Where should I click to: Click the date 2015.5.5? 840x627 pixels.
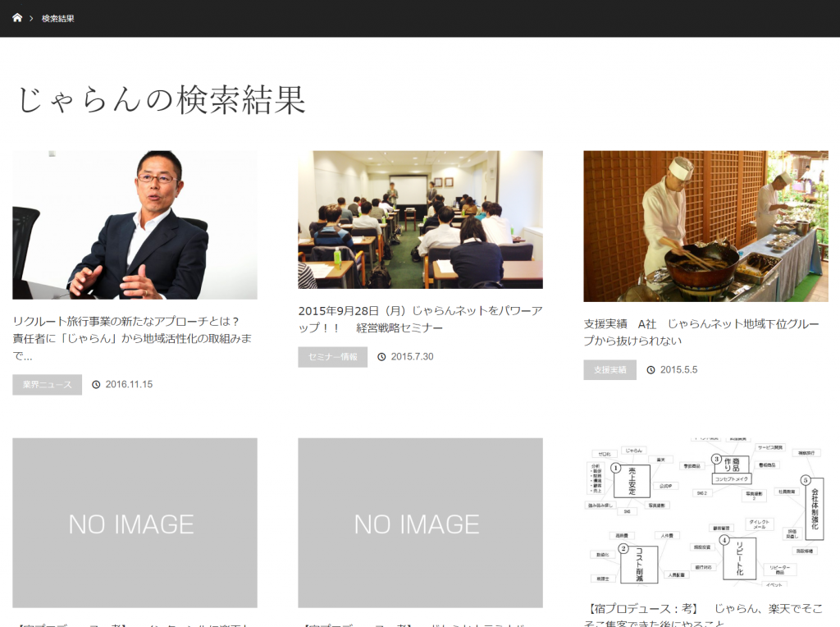(678, 369)
